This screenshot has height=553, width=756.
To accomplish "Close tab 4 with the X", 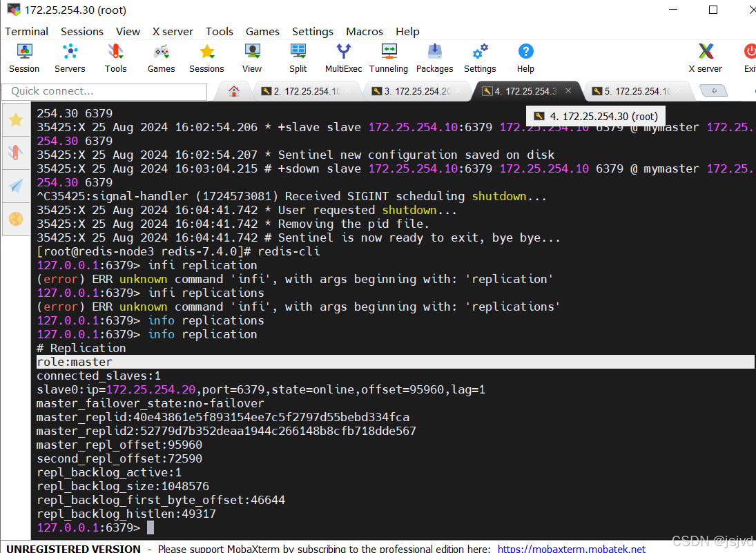I will click(568, 90).
